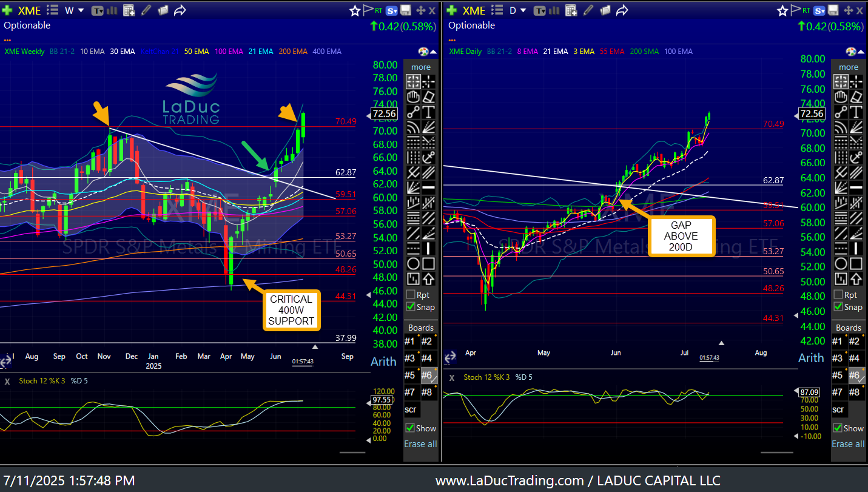868x492 pixels.
Task: Switch to board #1 on weekly chart
Action: click(411, 342)
